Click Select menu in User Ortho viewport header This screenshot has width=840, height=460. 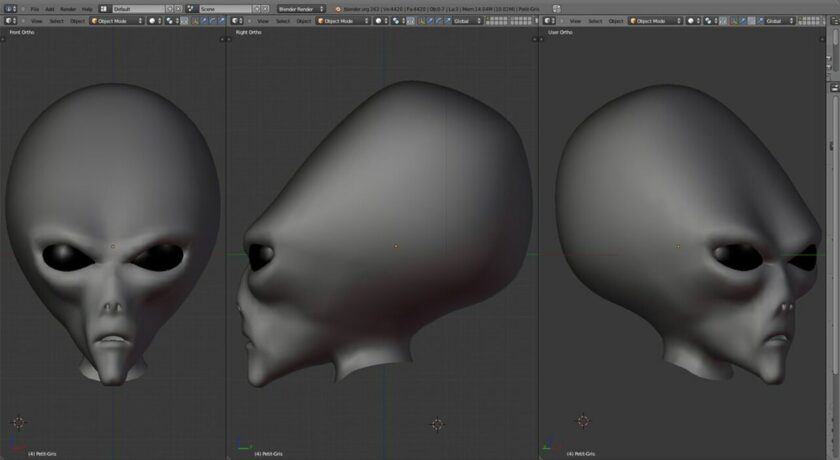596,21
